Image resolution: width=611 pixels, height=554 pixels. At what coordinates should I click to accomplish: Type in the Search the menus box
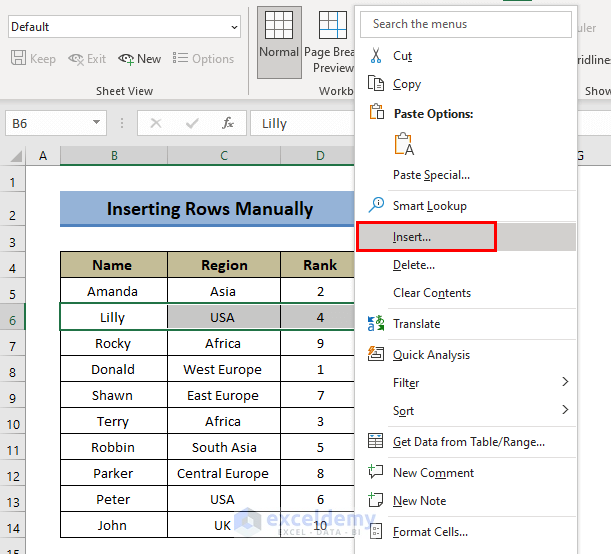coord(466,24)
